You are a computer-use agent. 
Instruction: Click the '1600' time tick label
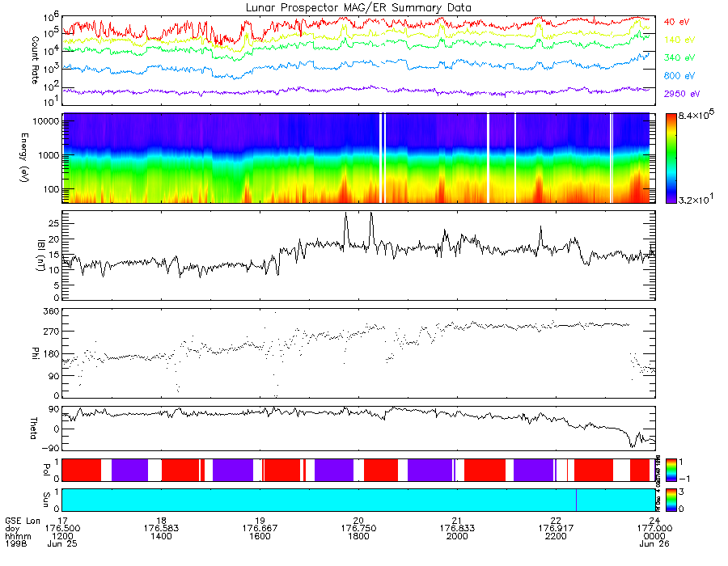coord(260,536)
